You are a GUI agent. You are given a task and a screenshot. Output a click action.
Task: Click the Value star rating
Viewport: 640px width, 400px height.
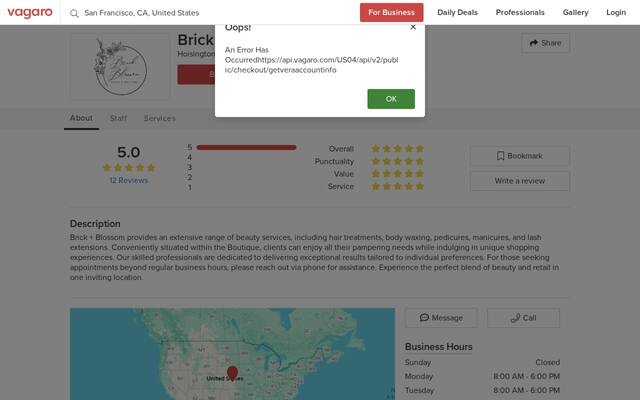click(x=398, y=174)
